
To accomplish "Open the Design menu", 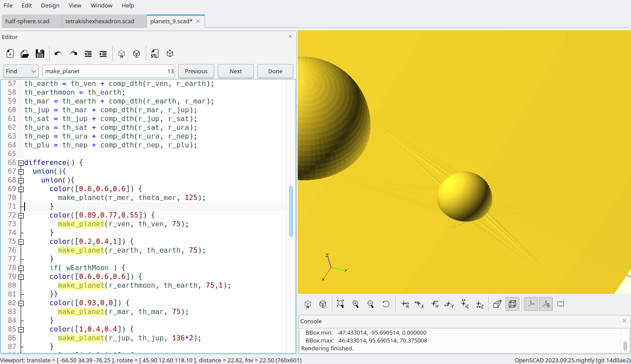I will coord(50,5).
